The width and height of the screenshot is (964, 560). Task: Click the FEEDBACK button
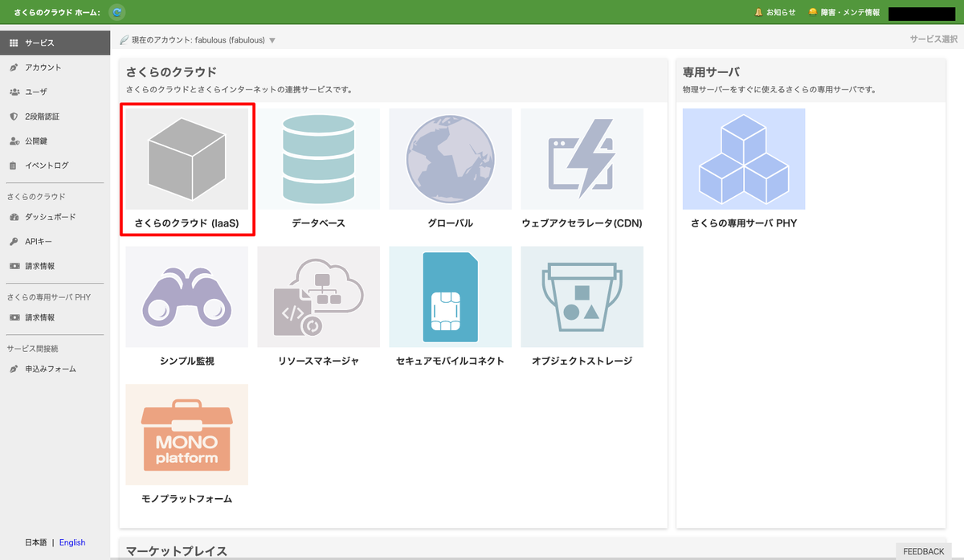[924, 551]
